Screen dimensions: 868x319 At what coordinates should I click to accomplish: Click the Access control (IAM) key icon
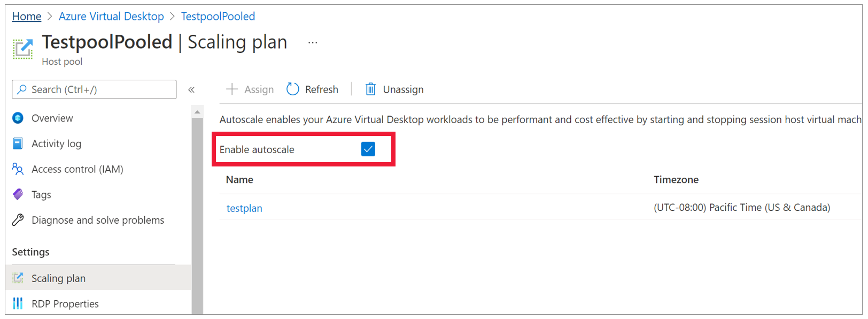(x=18, y=169)
